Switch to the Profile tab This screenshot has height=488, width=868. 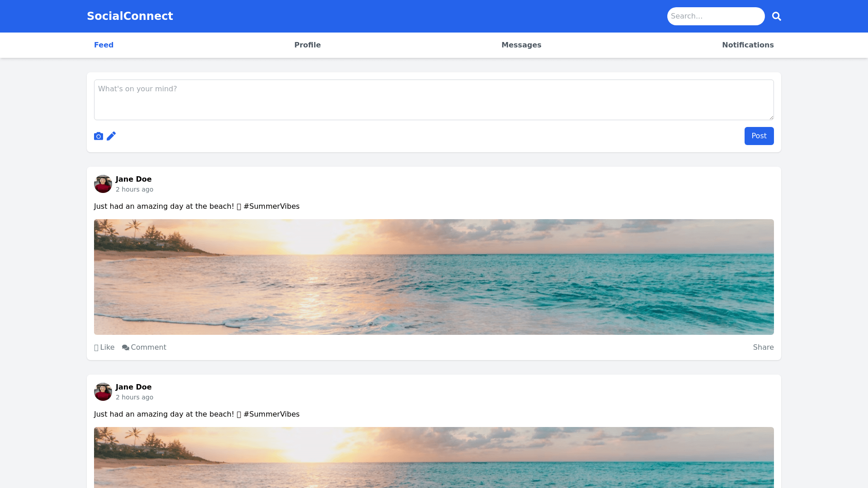click(x=307, y=45)
